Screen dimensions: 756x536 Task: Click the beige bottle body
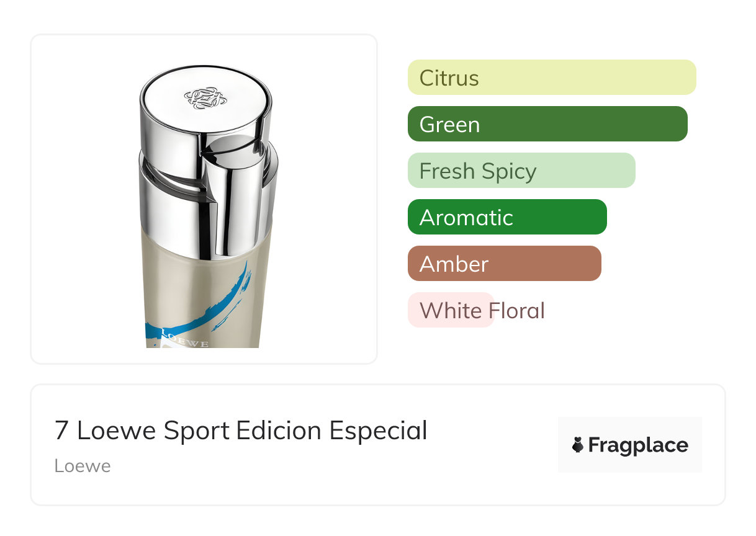204,292
